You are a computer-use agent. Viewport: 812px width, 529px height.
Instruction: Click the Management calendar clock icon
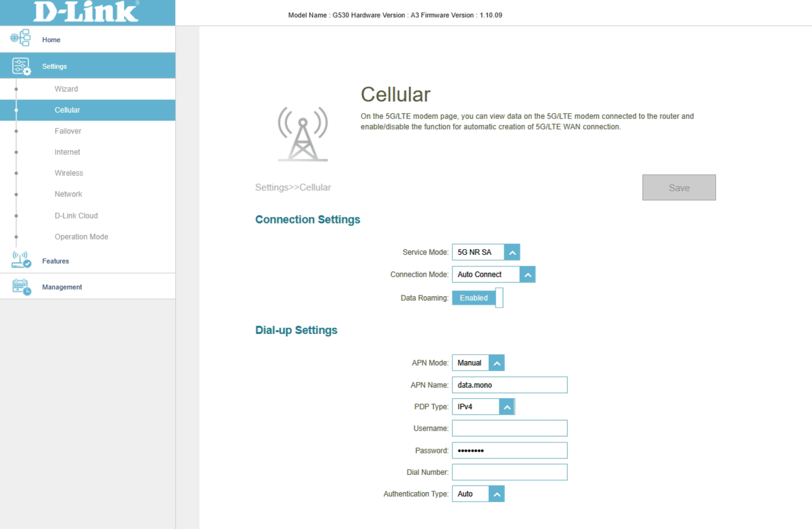(21, 287)
